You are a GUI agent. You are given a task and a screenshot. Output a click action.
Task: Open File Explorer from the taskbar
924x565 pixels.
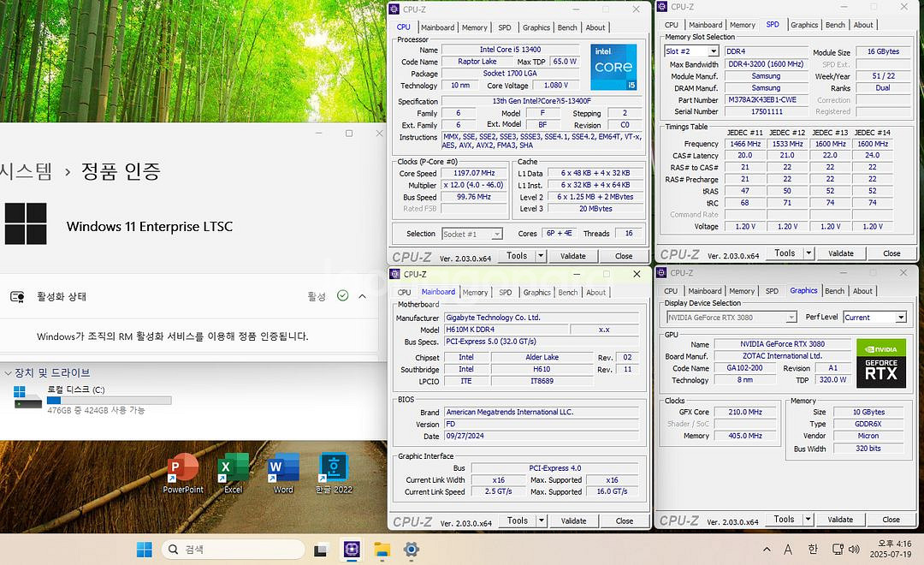[382, 550]
